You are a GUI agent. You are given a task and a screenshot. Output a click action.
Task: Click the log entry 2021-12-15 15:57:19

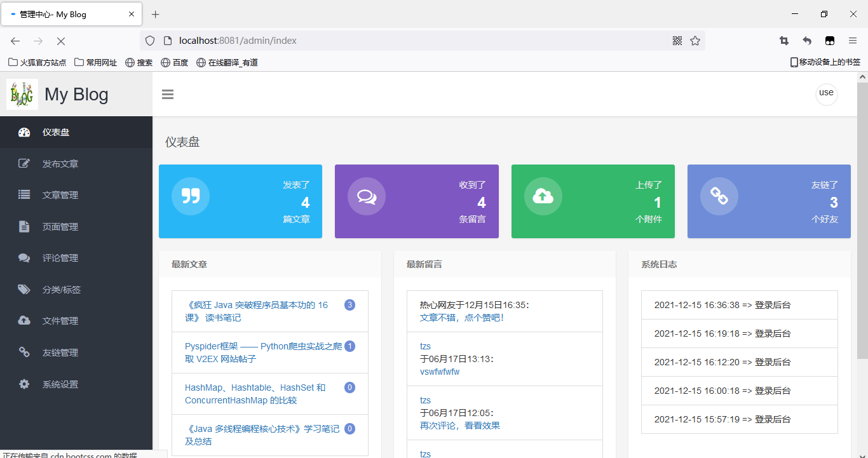click(740, 419)
